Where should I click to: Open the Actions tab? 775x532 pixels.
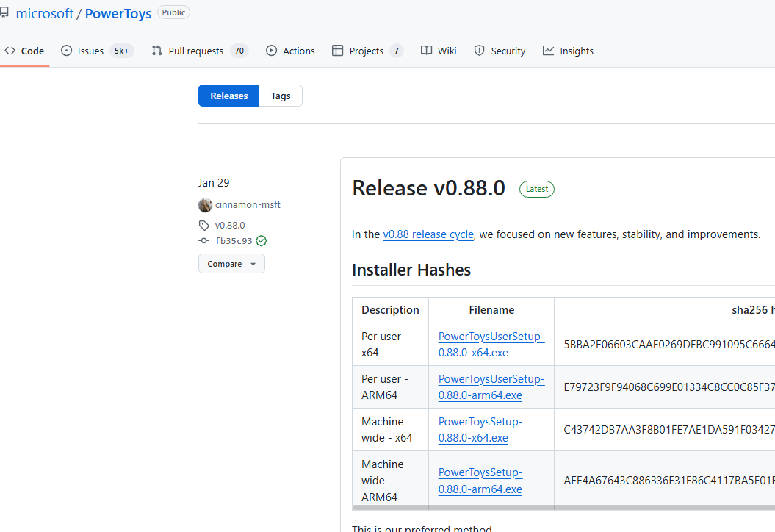(x=290, y=51)
